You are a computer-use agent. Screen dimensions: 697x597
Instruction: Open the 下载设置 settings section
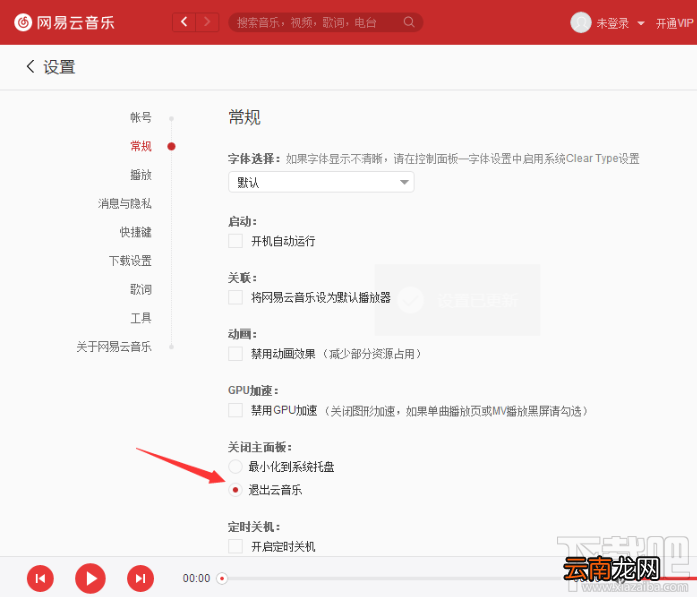click(x=130, y=260)
